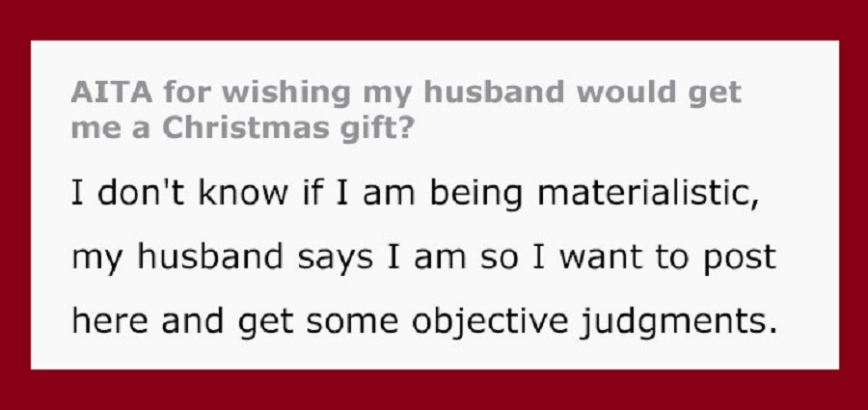Click the gray post title starting with AITA
Screen dimensions: 868x410
tap(406, 110)
